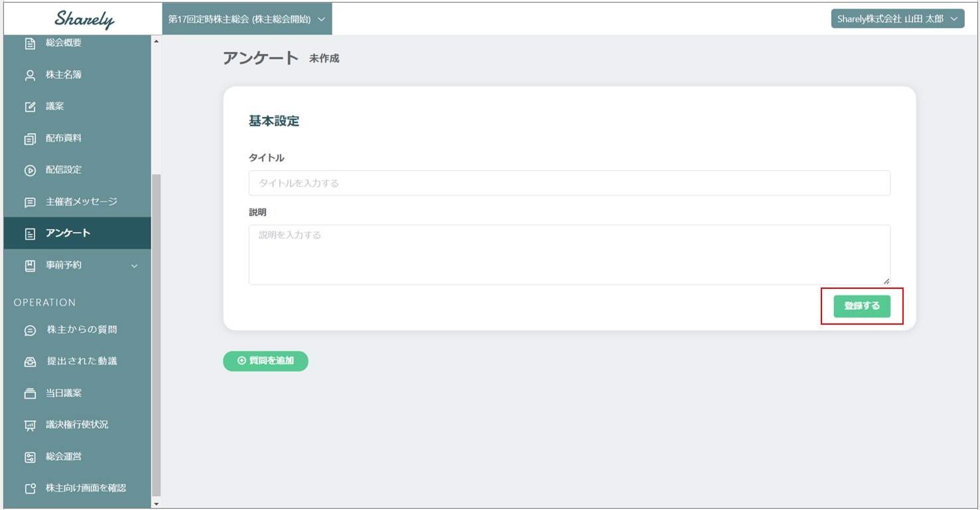Viewport: 980px width, 510px height.
Task: Click the sidebar scrollbar down arrow
Action: [x=157, y=504]
